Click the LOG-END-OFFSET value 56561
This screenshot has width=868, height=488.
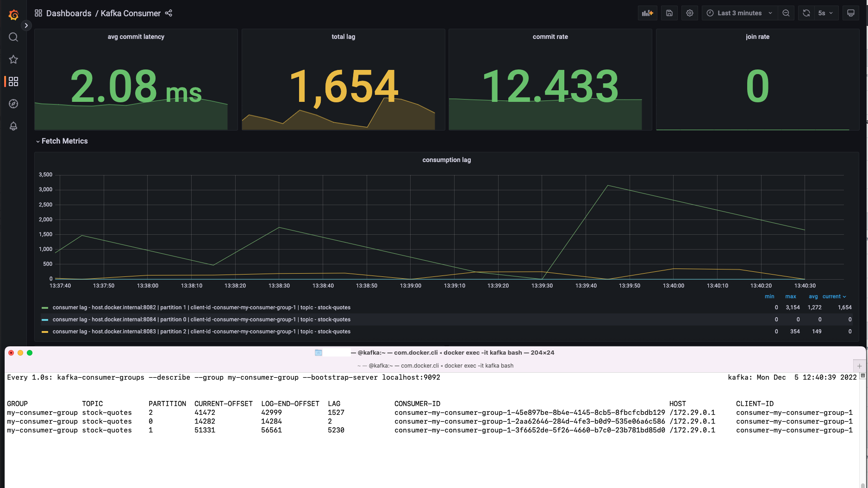pos(271,430)
